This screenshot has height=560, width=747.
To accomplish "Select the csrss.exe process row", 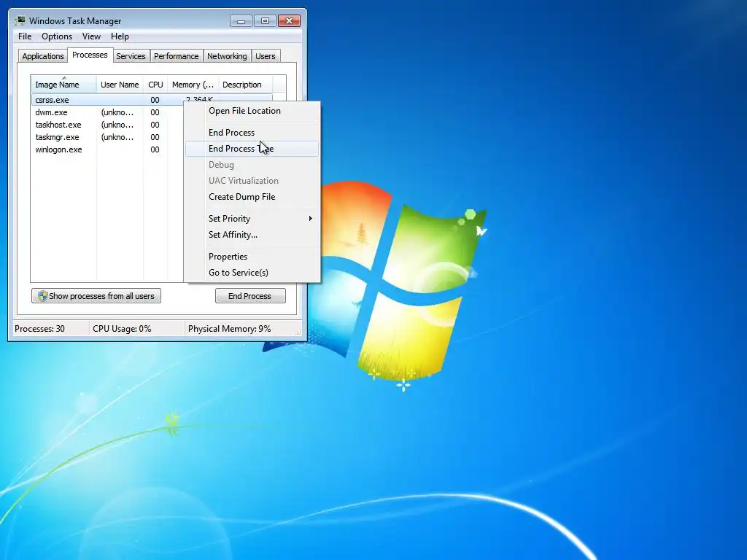I will (108, 99).
